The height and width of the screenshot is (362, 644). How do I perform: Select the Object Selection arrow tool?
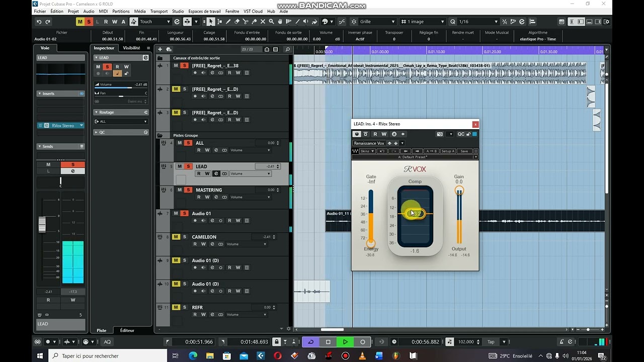[211, 22]
